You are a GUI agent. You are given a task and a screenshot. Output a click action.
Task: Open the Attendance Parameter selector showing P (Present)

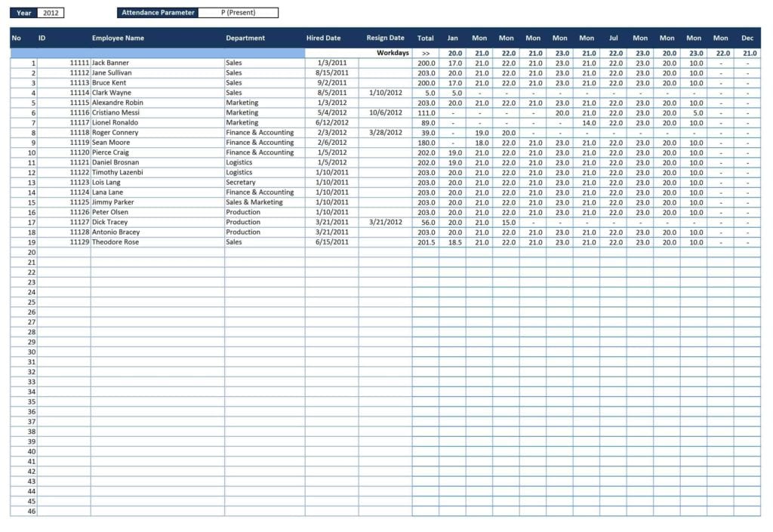pyautogui.click(x=238, y=12)
